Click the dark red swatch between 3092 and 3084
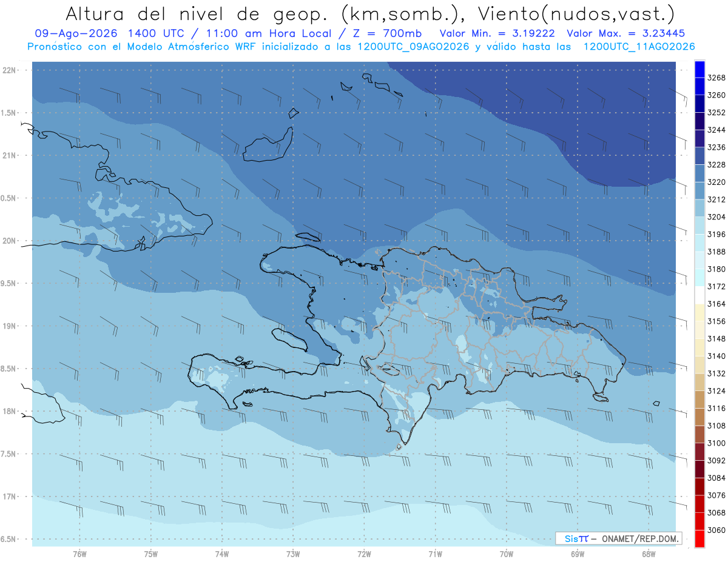The height and width of the screenshot is (562, 728). coord(699,469)
